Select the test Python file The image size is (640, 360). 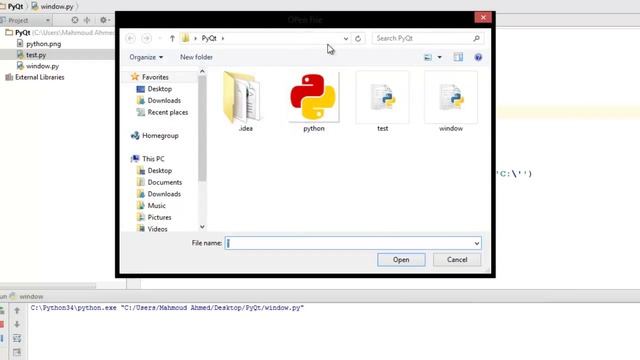tap(382, 101)
